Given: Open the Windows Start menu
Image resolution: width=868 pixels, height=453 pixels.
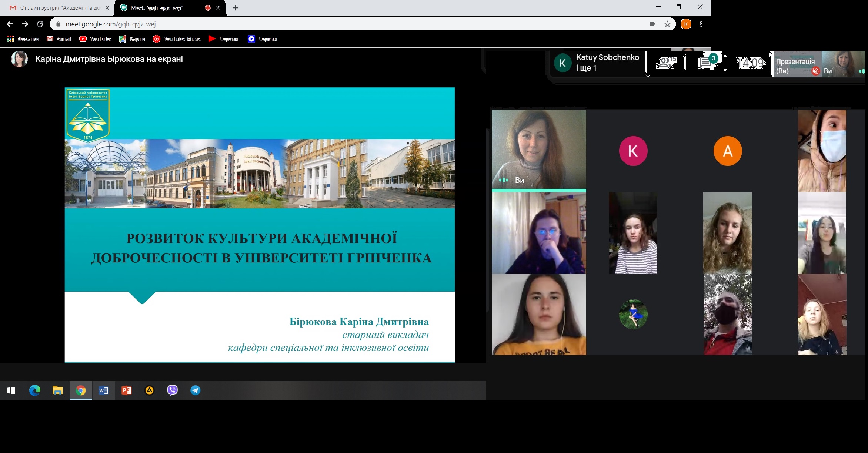Looking at the screenshot, I should [x=11, y=390].
